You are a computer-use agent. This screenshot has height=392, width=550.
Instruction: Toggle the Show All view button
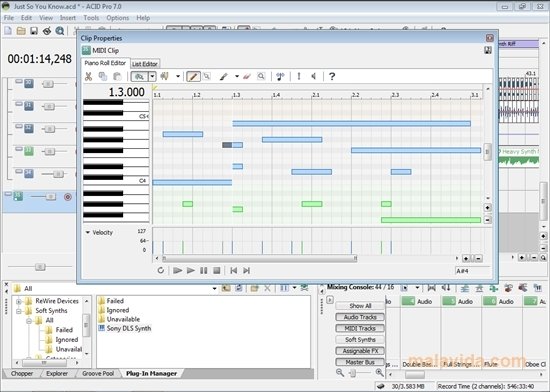tap(360, 306)
